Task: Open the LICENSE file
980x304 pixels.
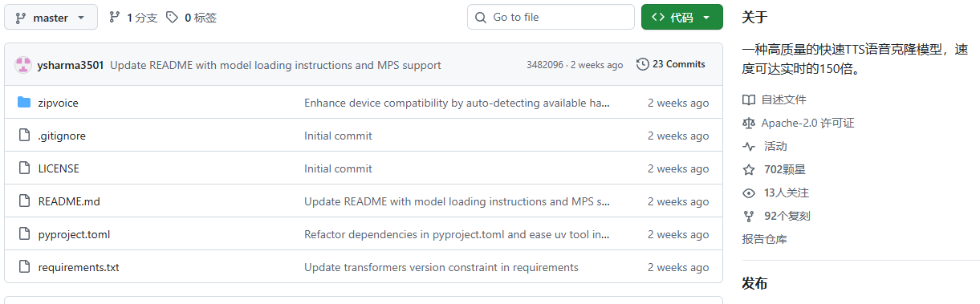Action: [59, 168]
